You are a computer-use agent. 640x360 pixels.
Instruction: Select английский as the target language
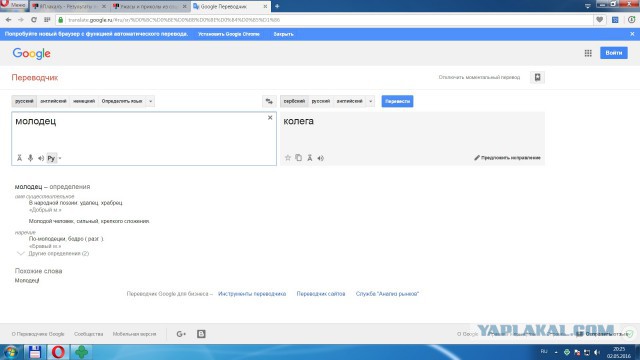[x=349, y=101]
